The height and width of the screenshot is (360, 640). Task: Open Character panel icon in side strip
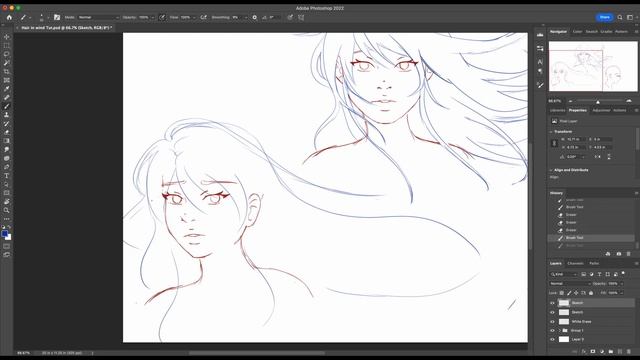pyautogui.click(x=540, y=62)
